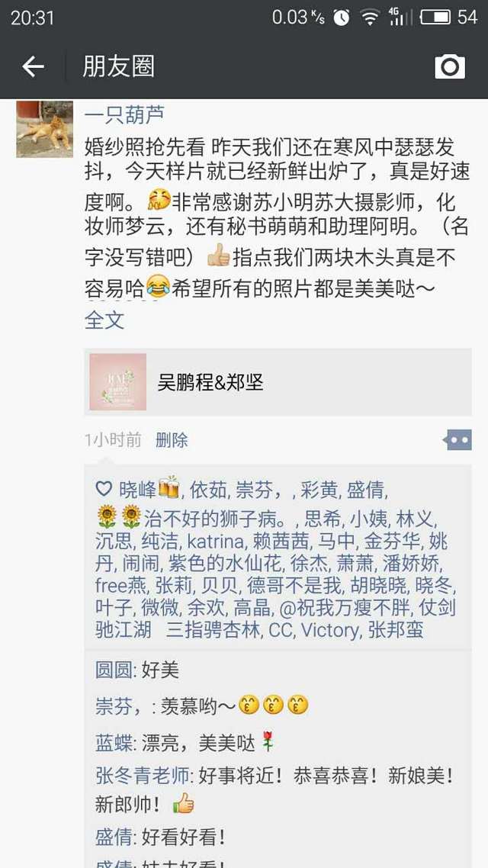The height and width of the screenshot is (868, 488).
Task: Open commenter 蓝蝶 profile
Action: pos(114,744)
